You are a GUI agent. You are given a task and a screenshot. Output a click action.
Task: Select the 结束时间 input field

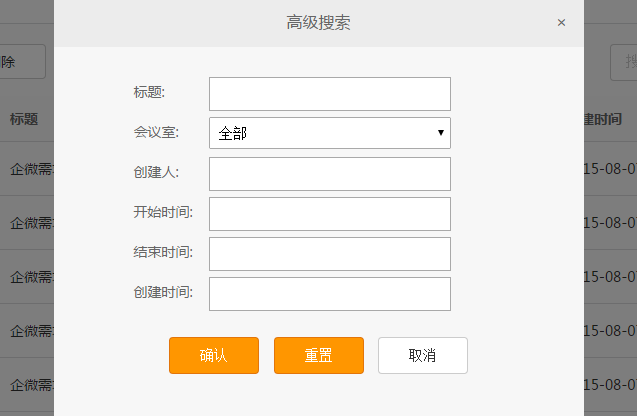[x=330, y=254]
